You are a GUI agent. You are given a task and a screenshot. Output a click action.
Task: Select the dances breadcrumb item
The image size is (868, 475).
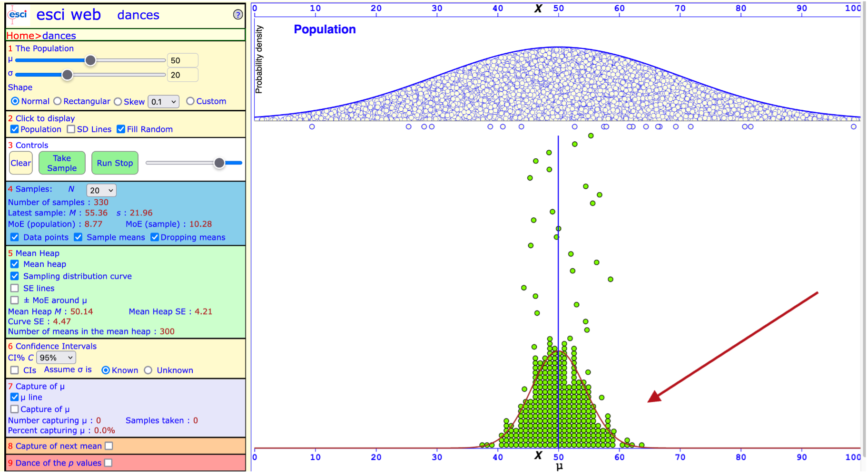tap(59, 36)
